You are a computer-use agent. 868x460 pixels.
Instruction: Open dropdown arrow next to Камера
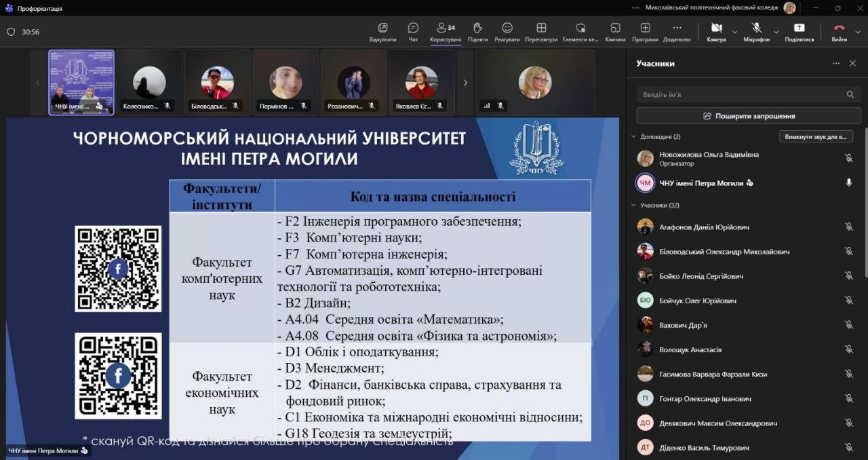(x=735, y=32)
